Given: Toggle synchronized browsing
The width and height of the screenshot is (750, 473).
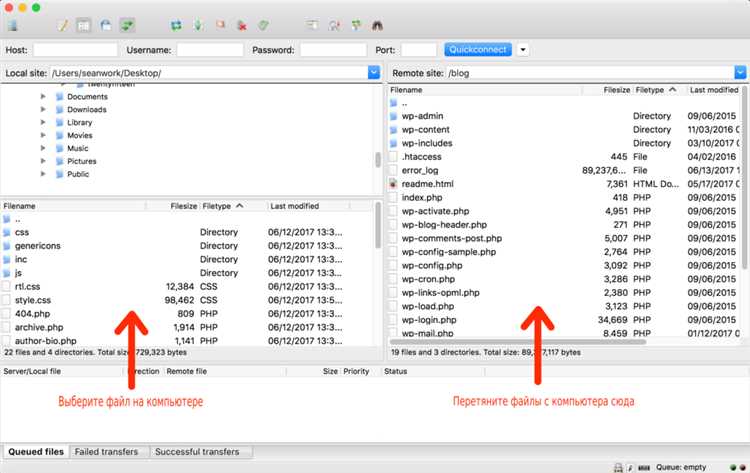Looking at the screenshot, I should [356, 25].
